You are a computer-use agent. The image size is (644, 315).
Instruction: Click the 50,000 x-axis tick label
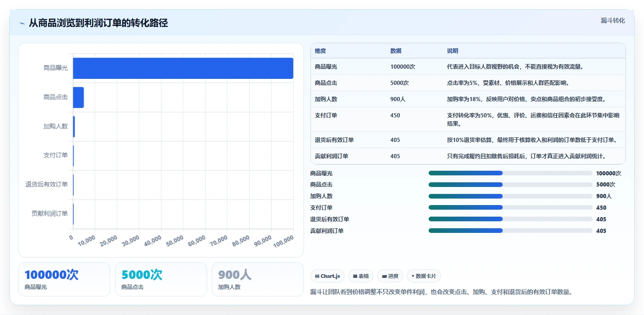[175, 240]
